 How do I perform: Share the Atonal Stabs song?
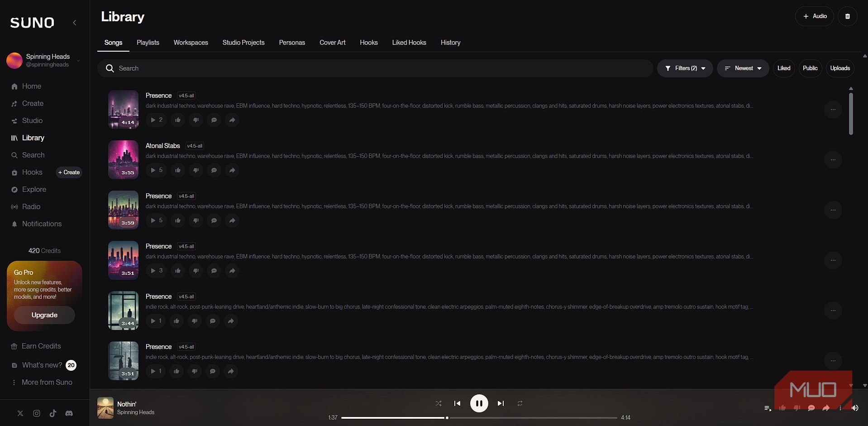232,170
